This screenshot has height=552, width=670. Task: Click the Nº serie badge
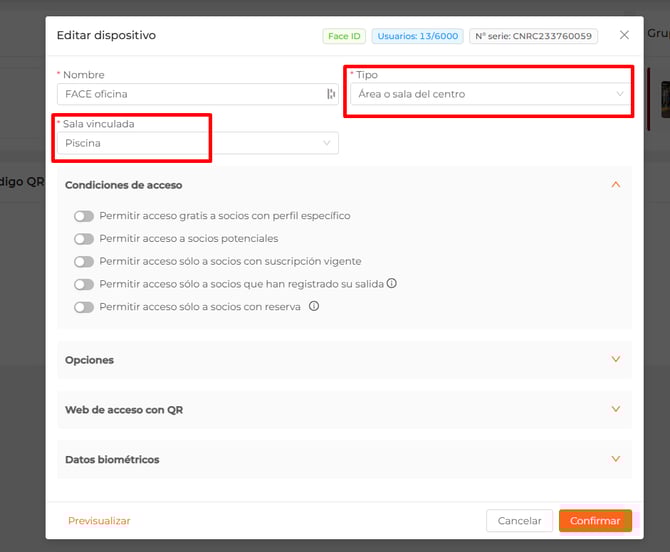(533, 36)
